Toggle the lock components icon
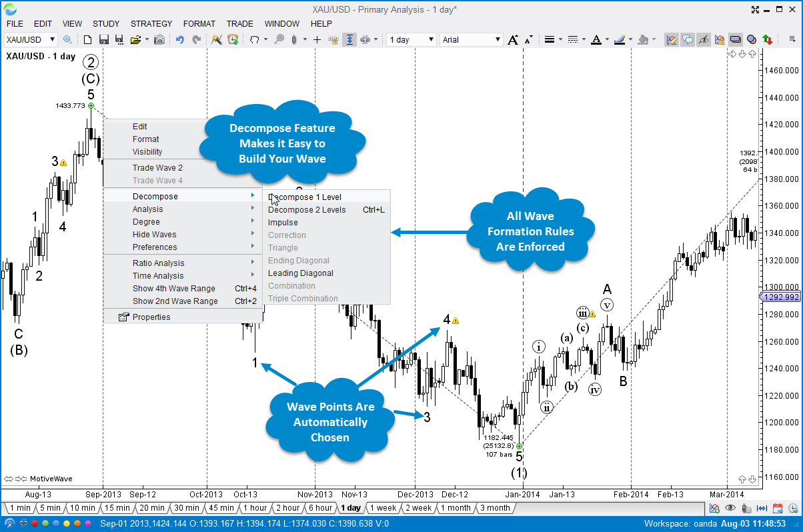Viewport: 803px width, 532px height. coord(720,40)
